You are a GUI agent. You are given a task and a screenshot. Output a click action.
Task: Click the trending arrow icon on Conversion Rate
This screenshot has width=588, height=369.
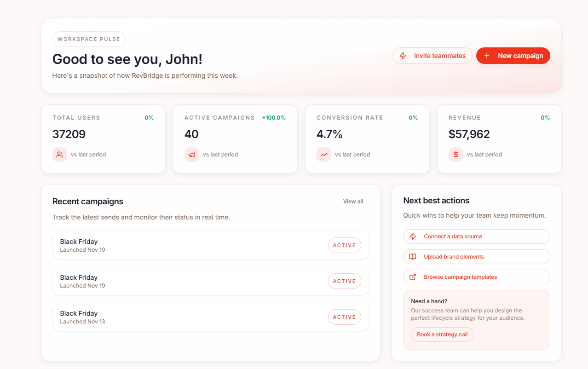pos(323,155)
